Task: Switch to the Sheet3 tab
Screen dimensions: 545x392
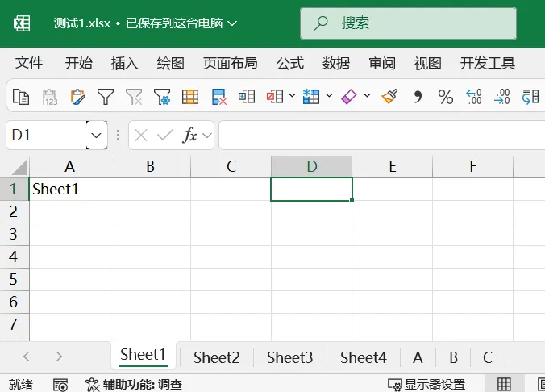Action: point(290,357)
